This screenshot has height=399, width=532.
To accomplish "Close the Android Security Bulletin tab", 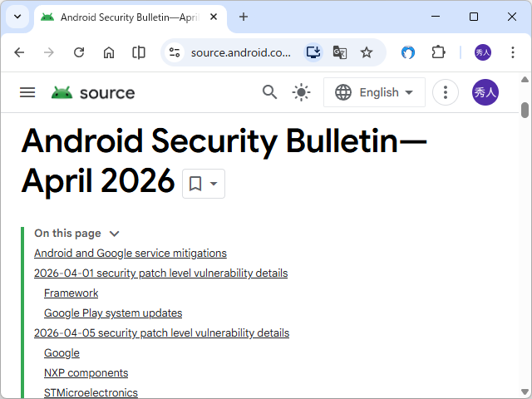I will pyautogui.click(x=214, y=17).
